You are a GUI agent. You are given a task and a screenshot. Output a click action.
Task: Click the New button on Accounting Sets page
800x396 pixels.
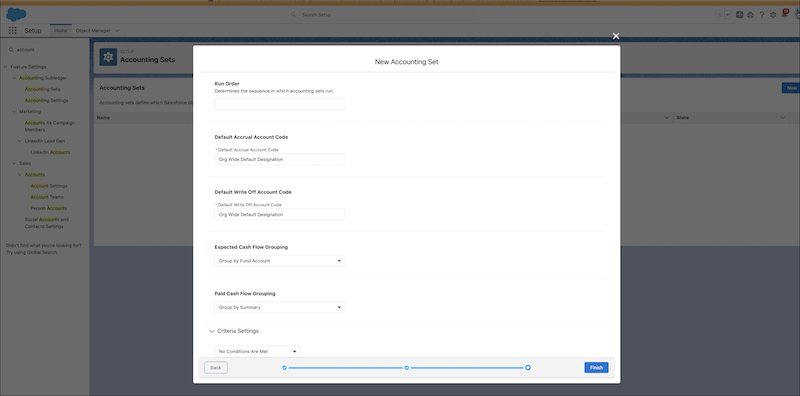point(791,88)
